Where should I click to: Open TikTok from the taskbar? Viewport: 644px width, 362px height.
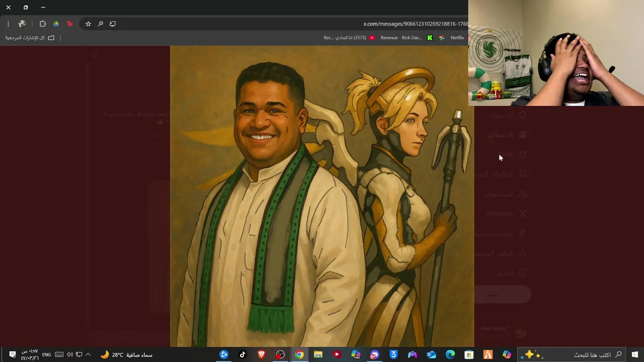pyautogui.click(x=243, y=355)
